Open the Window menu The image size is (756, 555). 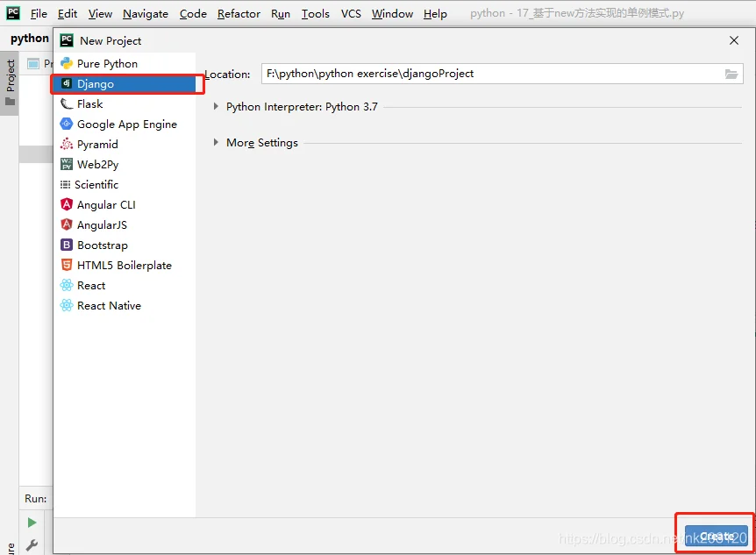392,14
